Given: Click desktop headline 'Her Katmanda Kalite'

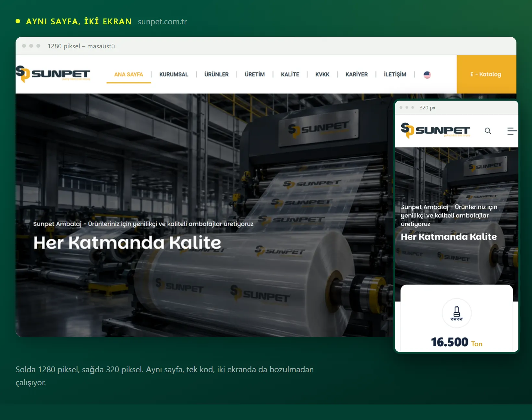Looking at the screenshot, I should pyautogui.click(x=127, y=242).
